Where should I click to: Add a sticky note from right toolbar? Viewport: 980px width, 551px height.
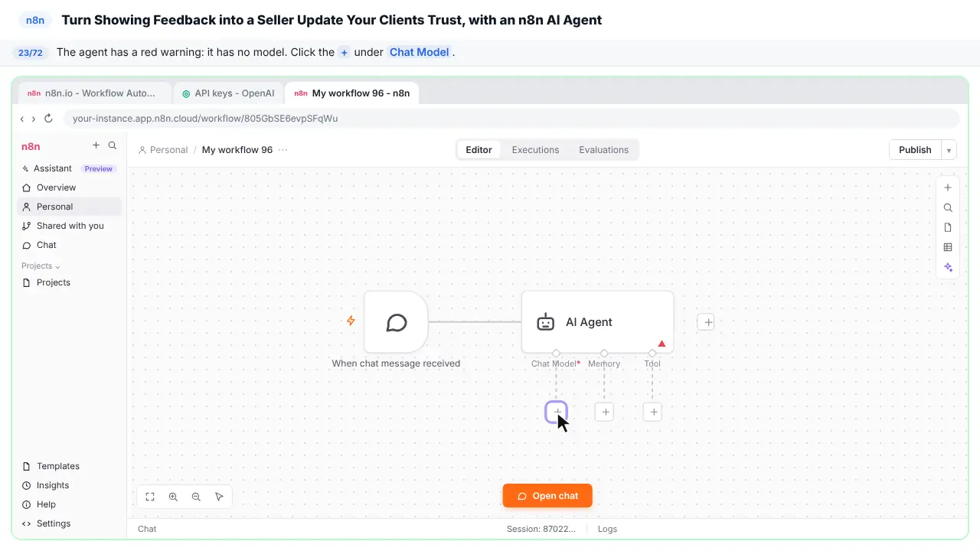(x=948, y=227)
